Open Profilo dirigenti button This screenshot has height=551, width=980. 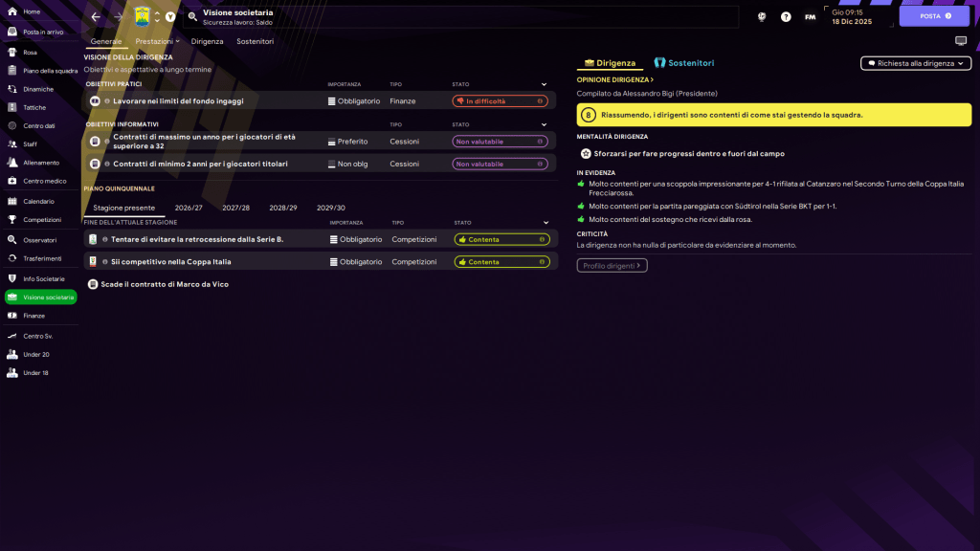[x=612, y=266]
